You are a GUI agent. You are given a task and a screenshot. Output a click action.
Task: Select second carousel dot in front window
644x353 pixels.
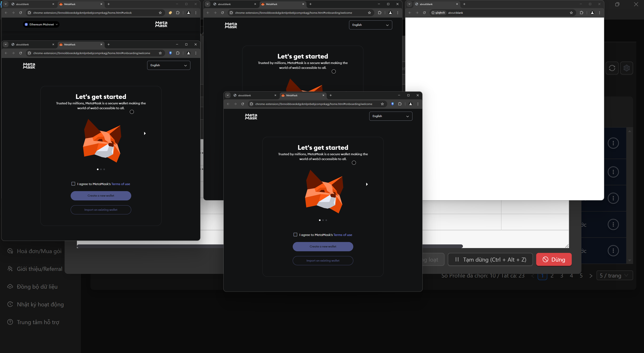[323, 220]
